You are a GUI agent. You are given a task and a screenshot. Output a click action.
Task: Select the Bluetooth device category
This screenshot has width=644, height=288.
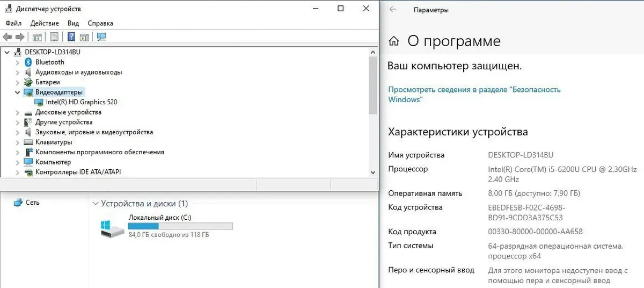[49, 62]
